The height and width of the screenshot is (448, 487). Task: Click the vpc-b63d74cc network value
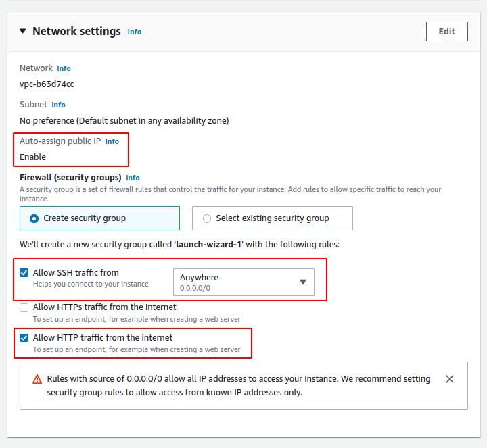pyautogui.click(x=47, y=84)
